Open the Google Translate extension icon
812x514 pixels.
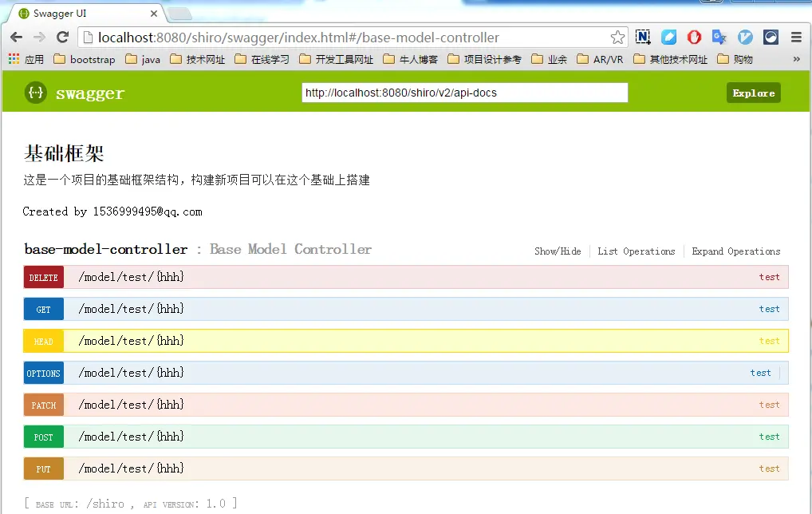[719, 37]
